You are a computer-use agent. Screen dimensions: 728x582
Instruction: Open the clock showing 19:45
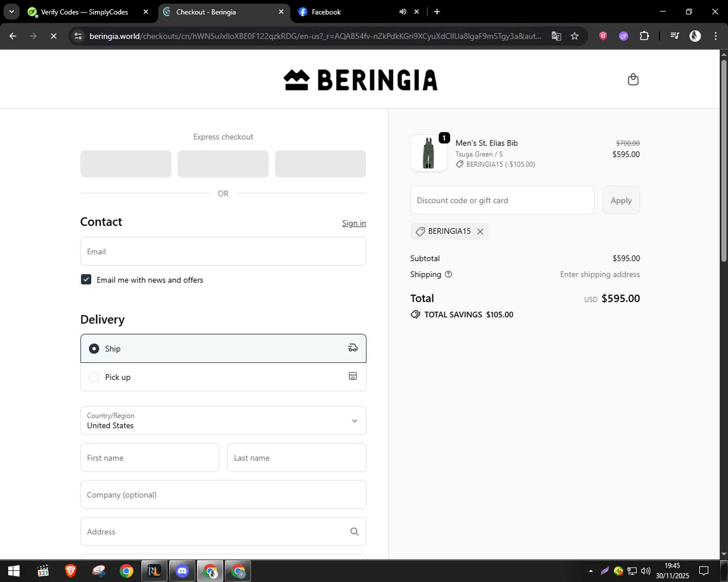pyautogui.click(x=672, y=571)
